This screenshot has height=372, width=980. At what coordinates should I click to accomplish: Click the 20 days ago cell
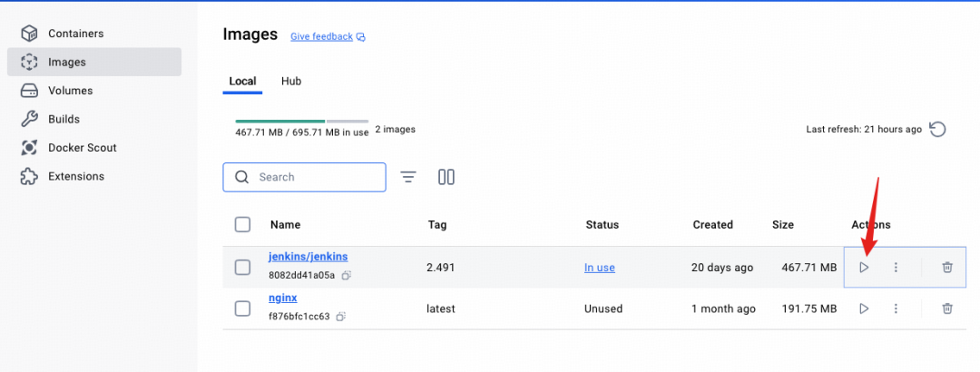click(722, 268)
